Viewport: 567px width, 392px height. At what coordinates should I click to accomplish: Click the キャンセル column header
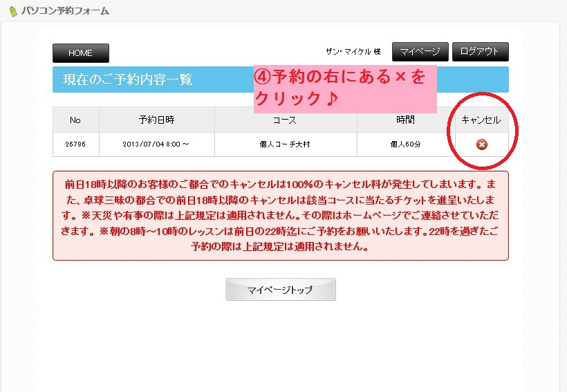point(481,120)
